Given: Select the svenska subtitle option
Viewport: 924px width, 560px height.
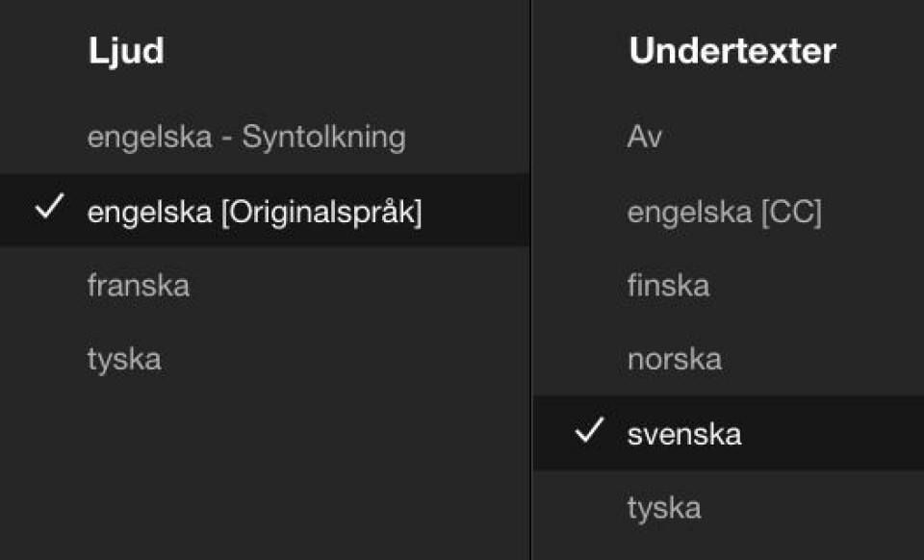Looking at the screenshot, I should pos(684,434).
